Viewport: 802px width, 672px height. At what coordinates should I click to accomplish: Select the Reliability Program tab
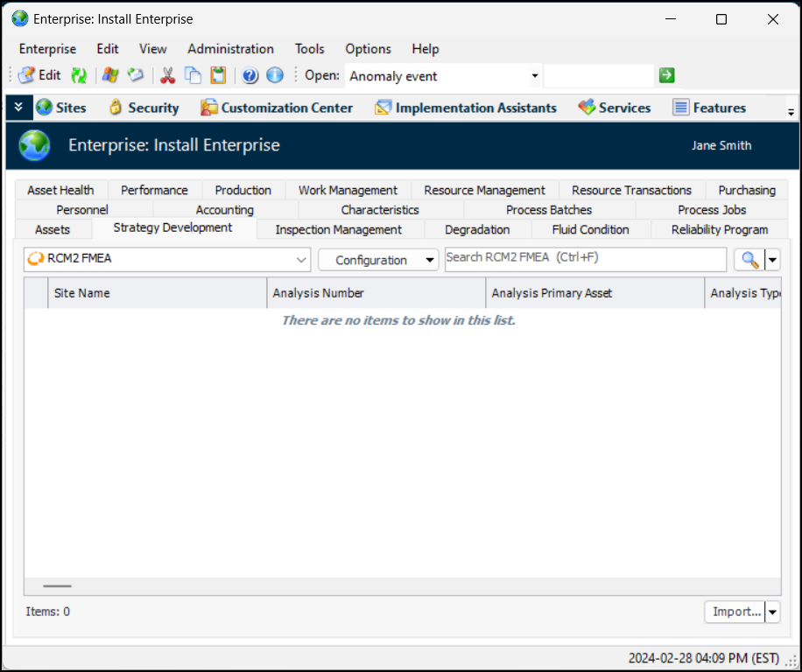pos(719,230)
